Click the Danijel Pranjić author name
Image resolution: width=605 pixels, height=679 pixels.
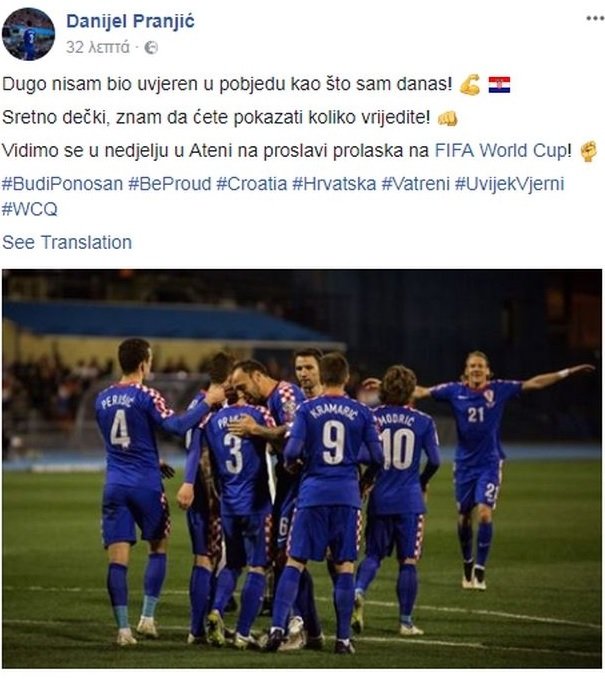tap(130, 21)
